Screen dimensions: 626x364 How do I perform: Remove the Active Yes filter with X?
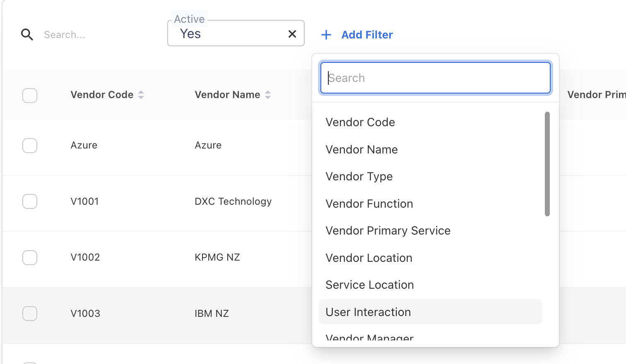[x=292, y=34]
